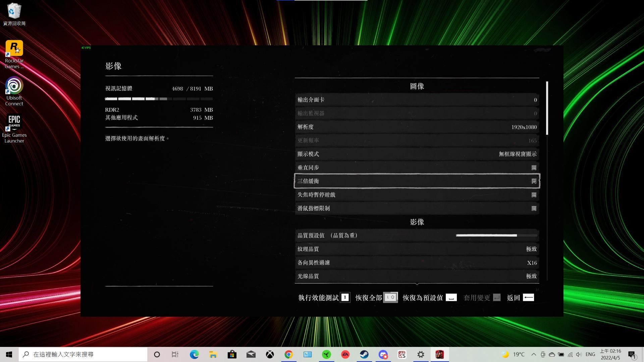
Task: Toggle 失焦時暫停遊戲 on
Action: coord(417,195)
